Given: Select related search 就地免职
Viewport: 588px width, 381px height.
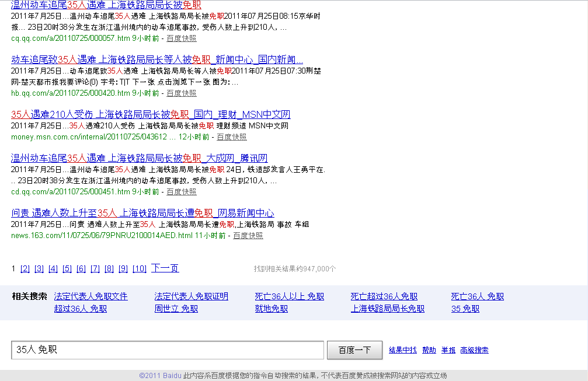Looking at the screenshot, I should [x=272, y=309].
